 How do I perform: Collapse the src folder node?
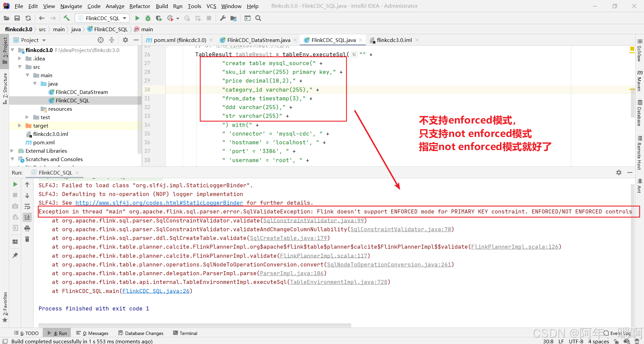click(20, 67)
